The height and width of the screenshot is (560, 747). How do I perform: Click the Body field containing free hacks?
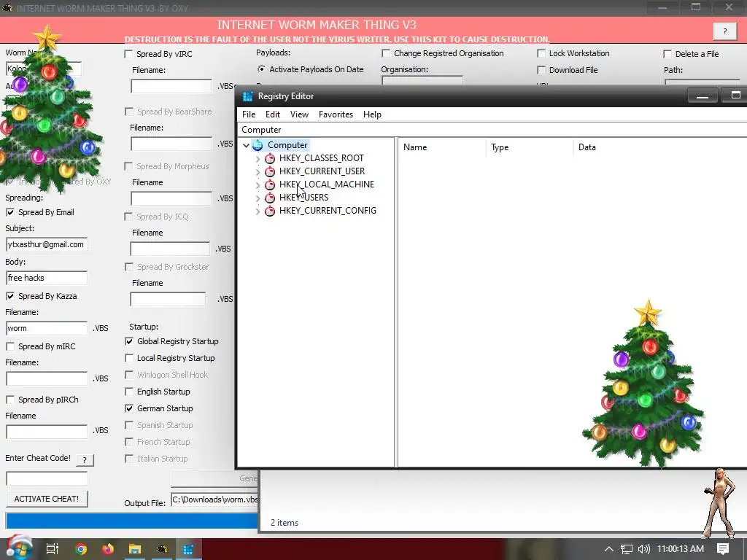pyautogui.click(x=47, y=278)
